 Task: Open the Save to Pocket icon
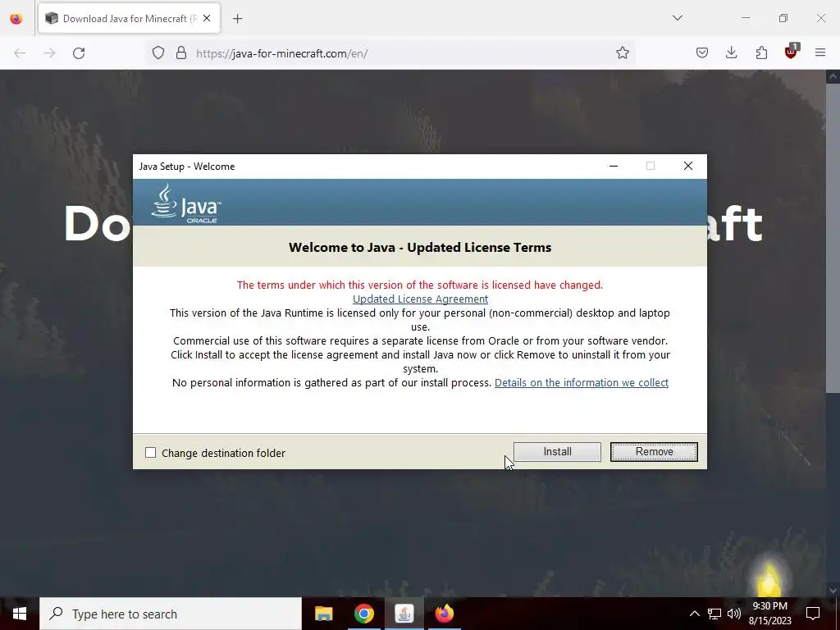[702, 53]
